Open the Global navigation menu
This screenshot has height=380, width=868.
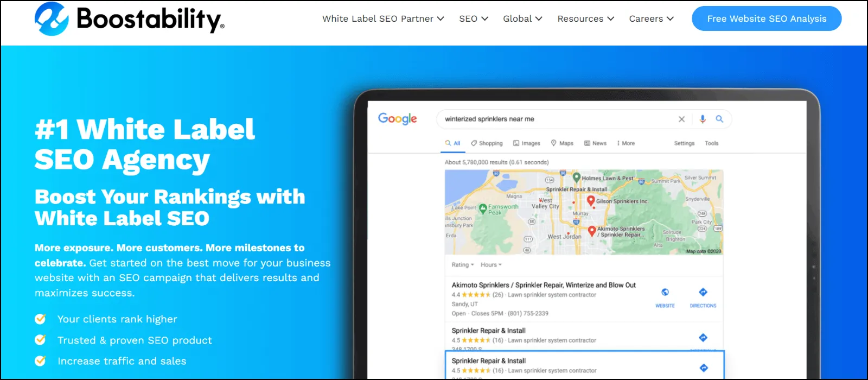(522, 18)
